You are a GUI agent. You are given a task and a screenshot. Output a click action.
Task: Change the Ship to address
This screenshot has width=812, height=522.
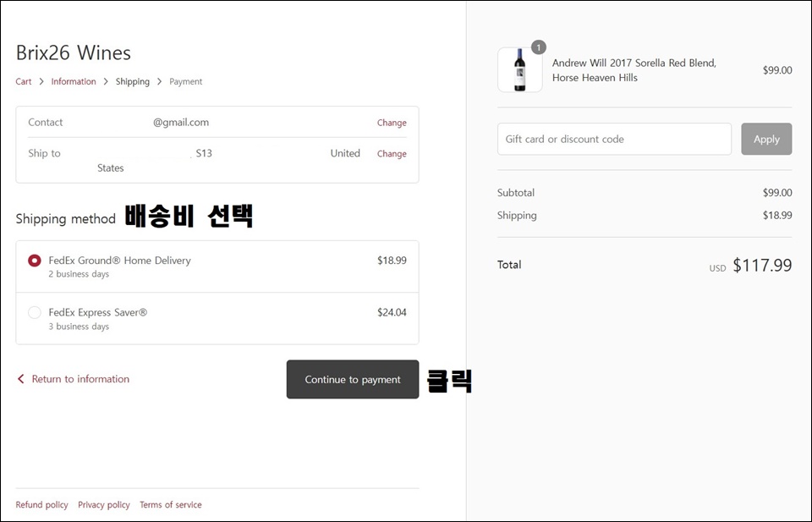pyautogui.click(x=392, y=154)
